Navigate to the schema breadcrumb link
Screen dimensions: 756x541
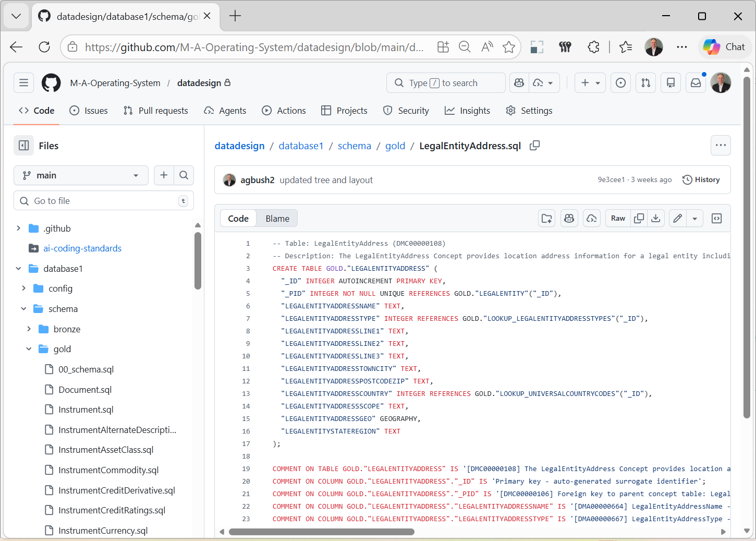pos(354,146)
